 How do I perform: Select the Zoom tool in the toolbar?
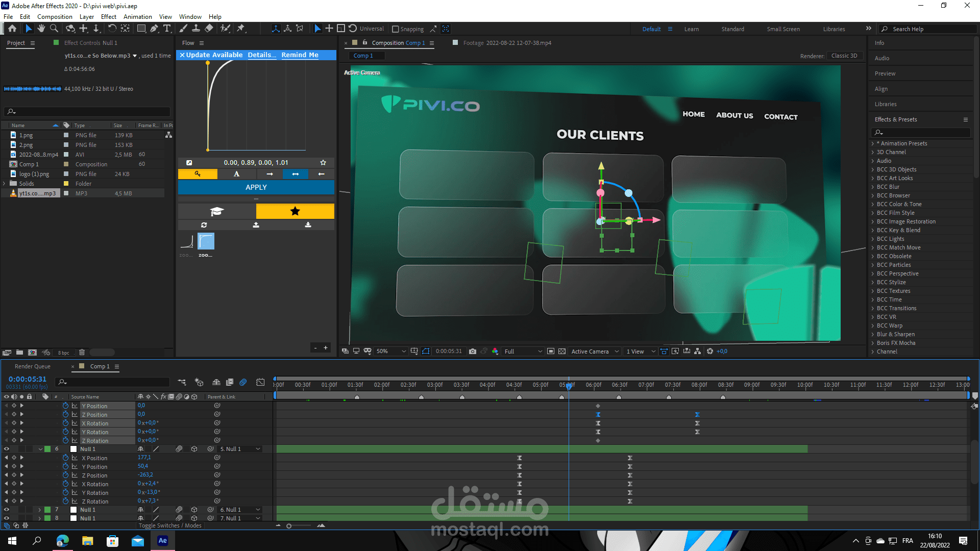(54, 29)
